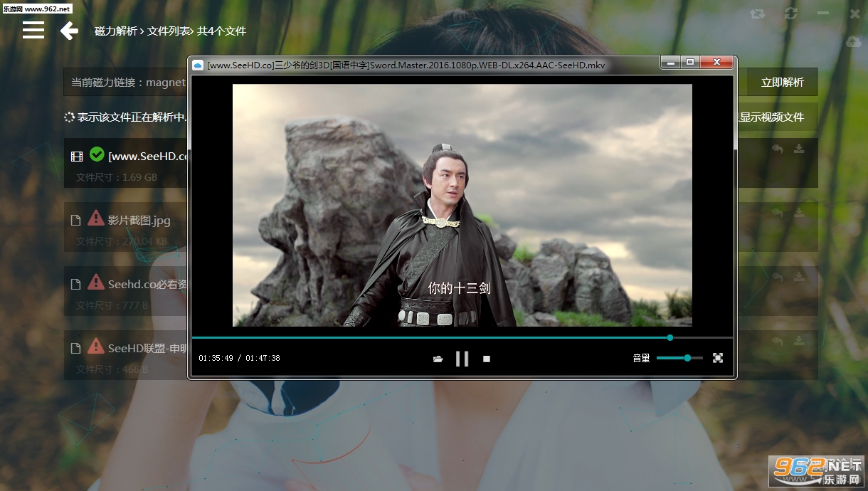Adjust the 音量 volume slider

tap(679, 358)
